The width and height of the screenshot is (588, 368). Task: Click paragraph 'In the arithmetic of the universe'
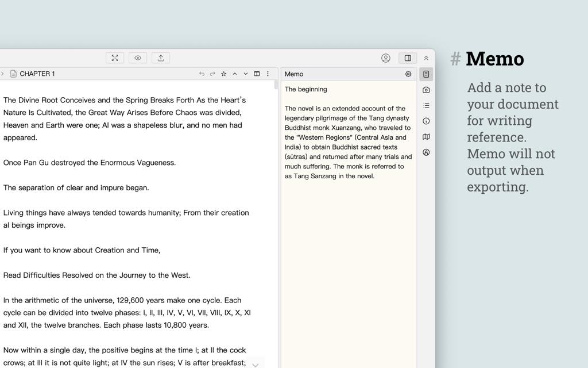(x=127, y=312)
